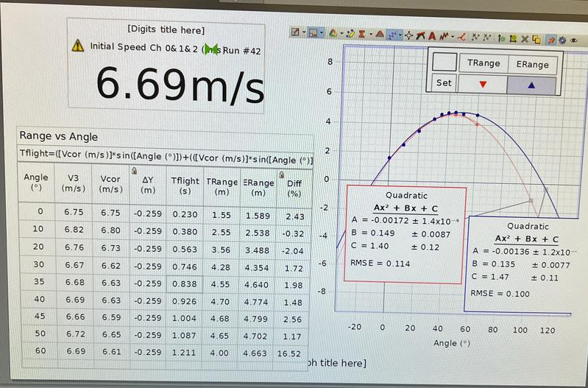The width and height of the screenshot is (588, 388).
Task: Open the statistics options dropdown arrow
Action: coord(370,34)
